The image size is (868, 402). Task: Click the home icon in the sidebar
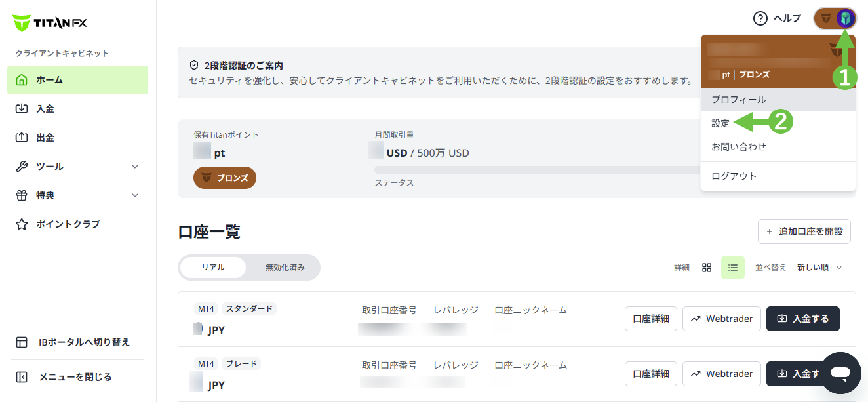[x=22, y=80]
